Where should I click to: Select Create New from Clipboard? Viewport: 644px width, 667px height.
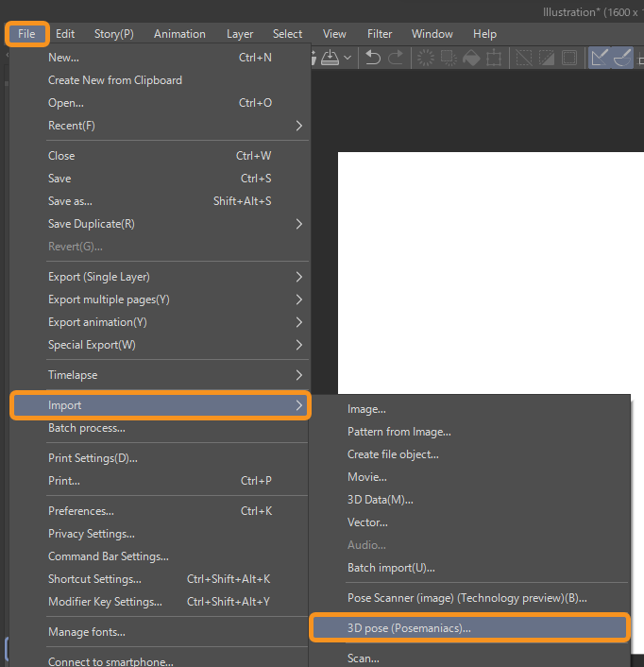160,80
